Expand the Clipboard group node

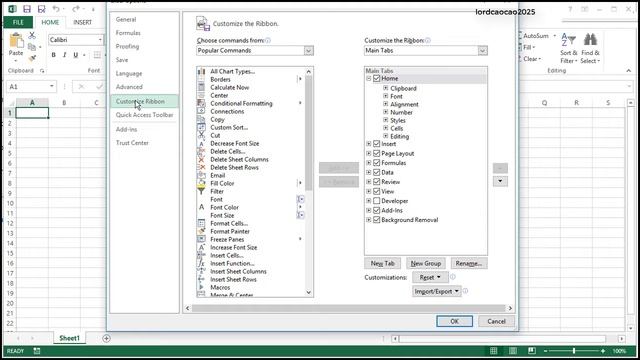(x=385, y=88)
